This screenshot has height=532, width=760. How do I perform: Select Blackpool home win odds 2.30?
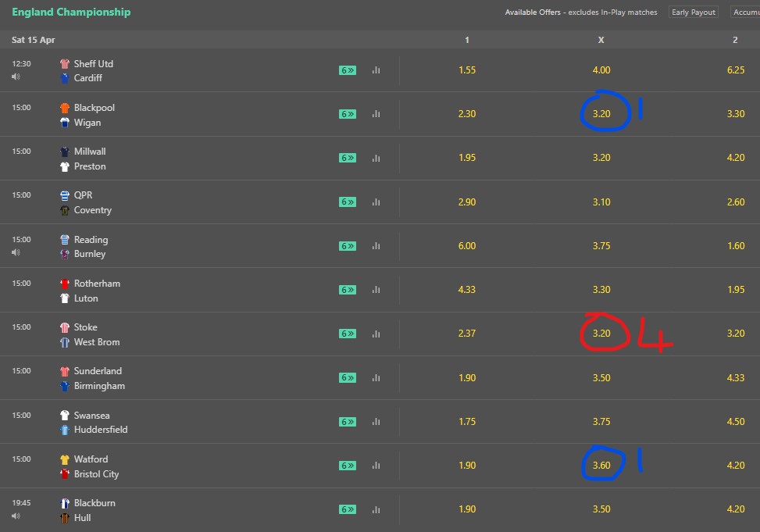pyautogui.click(x=467, y=114)
